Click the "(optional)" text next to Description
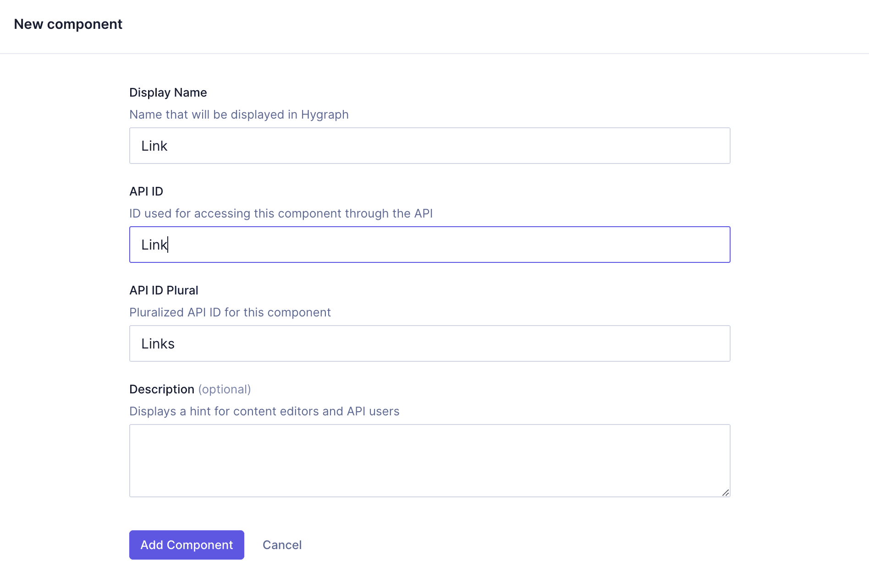This screenshot has width=869, height=588. pos(225,389)
